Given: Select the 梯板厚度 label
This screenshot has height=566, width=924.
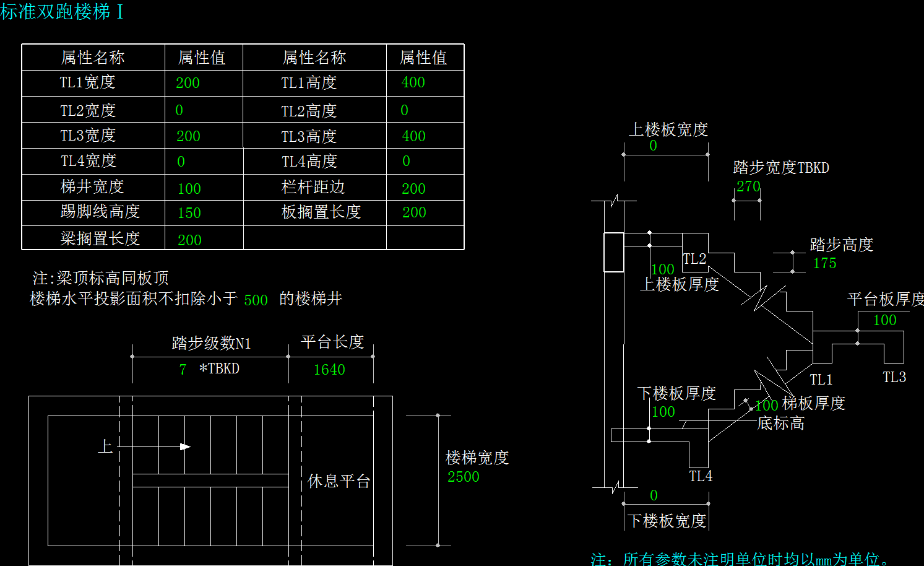Looking at the screenshot, I should point(814,403).
